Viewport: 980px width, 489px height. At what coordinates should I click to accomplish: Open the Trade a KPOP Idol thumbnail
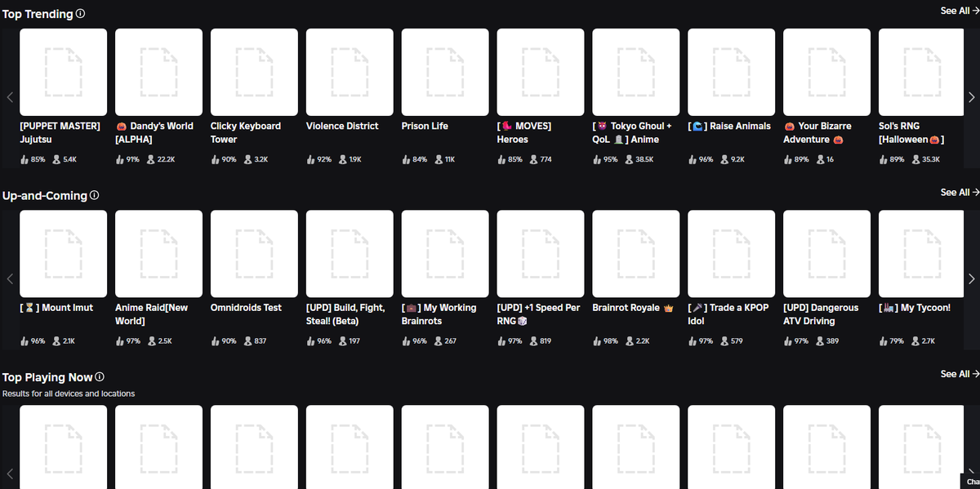tap(731, 254)
